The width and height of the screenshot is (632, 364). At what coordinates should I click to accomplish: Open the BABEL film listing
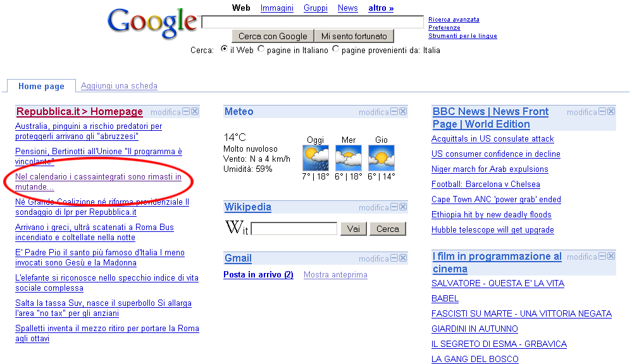445,299
